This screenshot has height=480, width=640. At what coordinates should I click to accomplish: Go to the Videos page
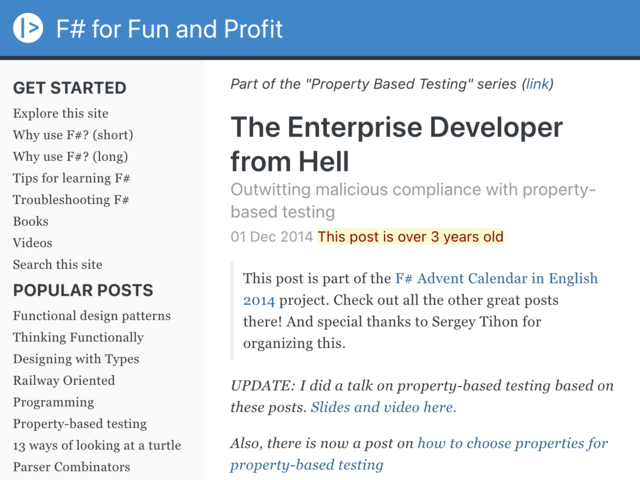33,243
